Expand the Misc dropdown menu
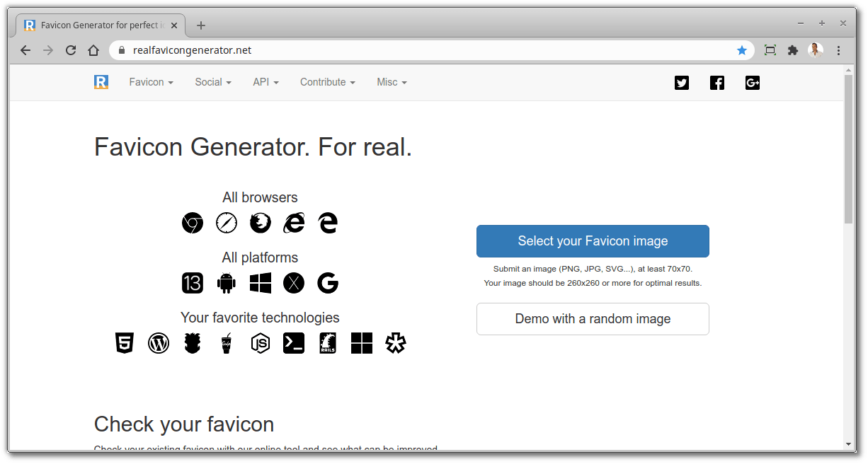This screenshot has width=868, height=464. tap(392, 82)
